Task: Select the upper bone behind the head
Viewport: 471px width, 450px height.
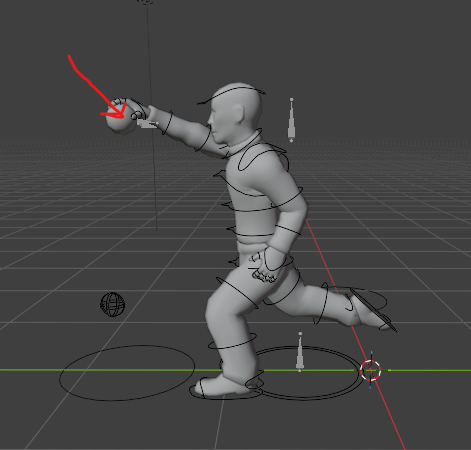Action: click(291, 120)
